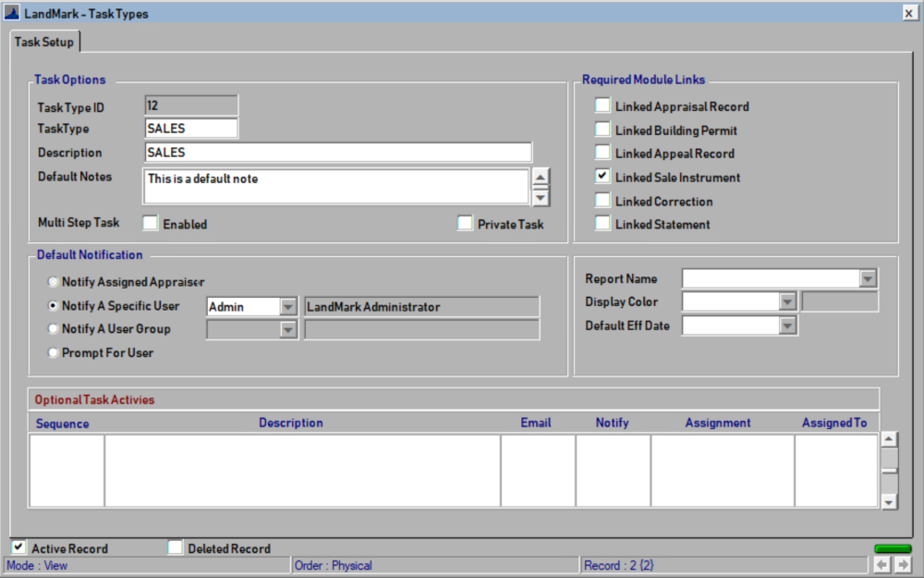
Task: Toggle the Private Task checkbox
Action: 465,223
